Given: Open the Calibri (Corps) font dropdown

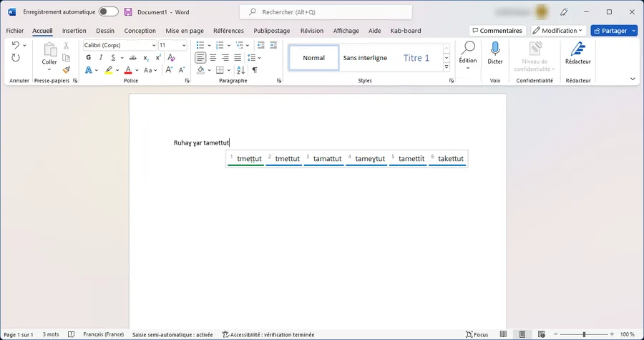Looking at the screenshot, I should 154,45.
